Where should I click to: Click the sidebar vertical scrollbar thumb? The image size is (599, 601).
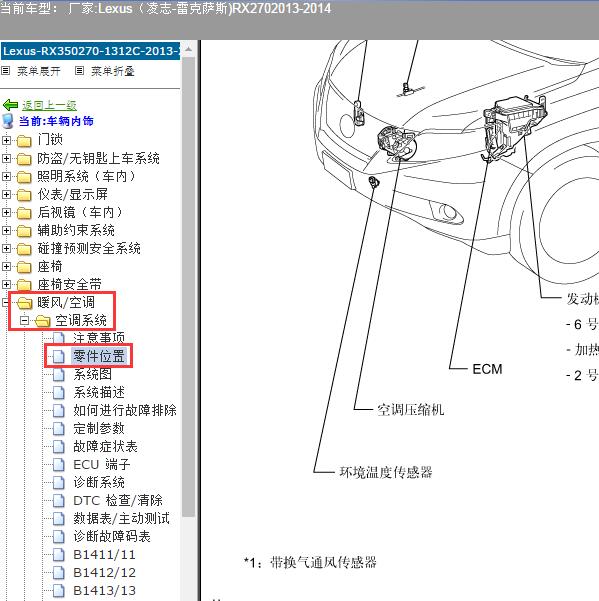pos(188,287)
